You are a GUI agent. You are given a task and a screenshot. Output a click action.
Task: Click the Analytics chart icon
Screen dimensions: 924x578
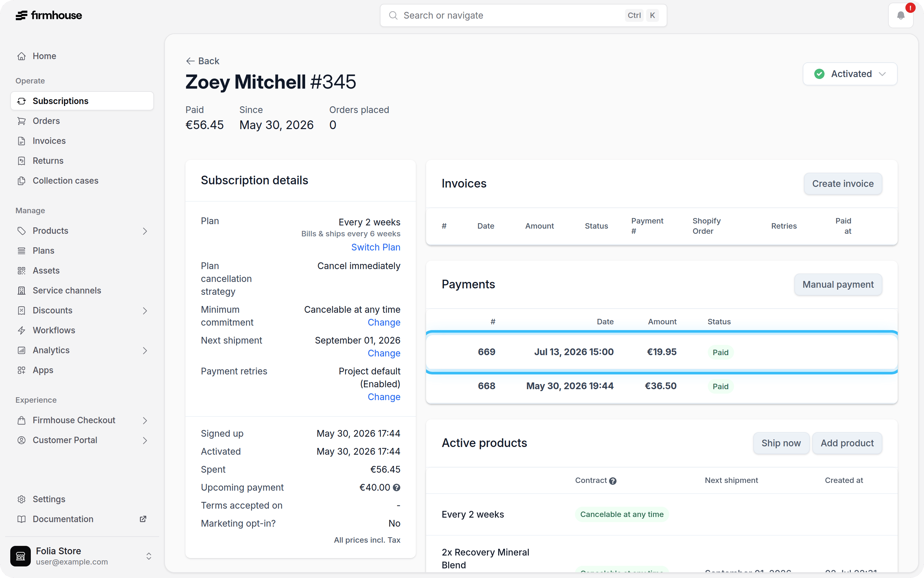21,350
